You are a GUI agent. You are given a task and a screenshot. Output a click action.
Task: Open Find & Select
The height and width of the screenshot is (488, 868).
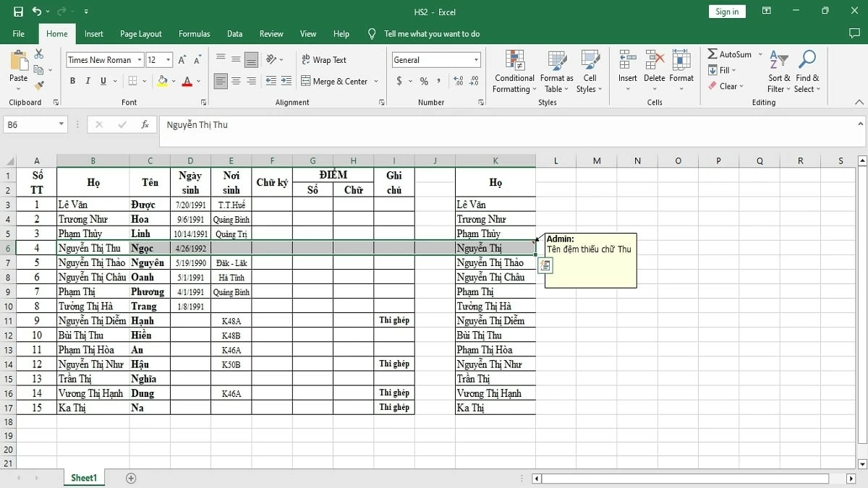point(807,70)
